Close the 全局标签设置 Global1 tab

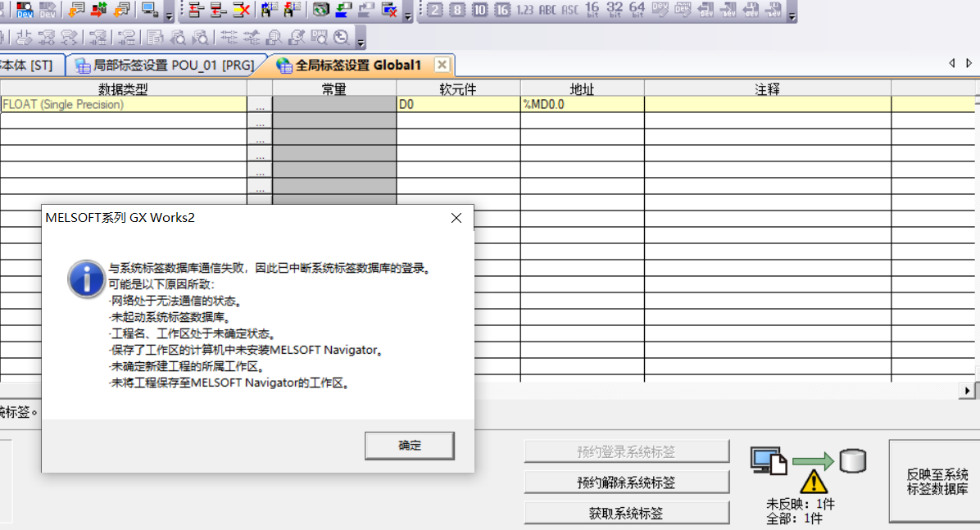pos(442,65)
